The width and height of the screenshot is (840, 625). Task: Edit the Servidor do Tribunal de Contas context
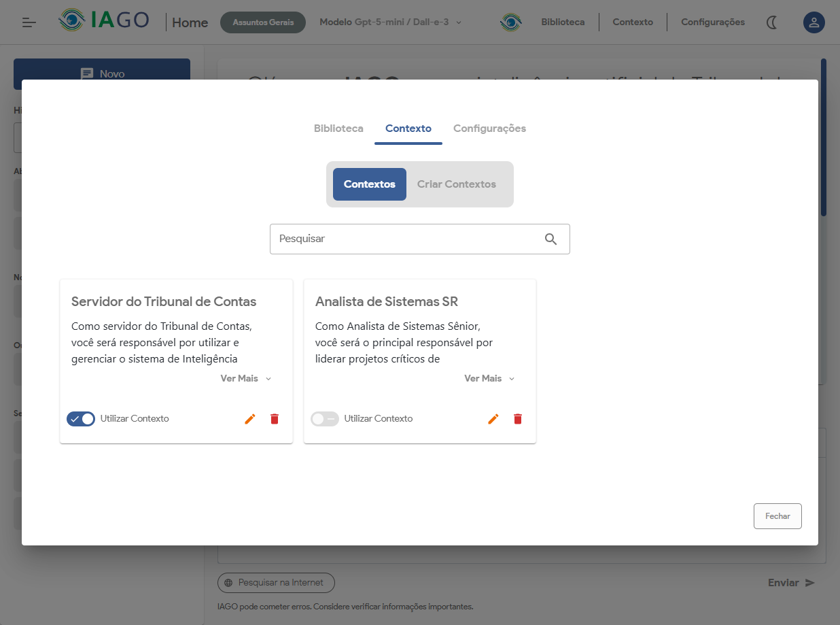pos(250,419)
